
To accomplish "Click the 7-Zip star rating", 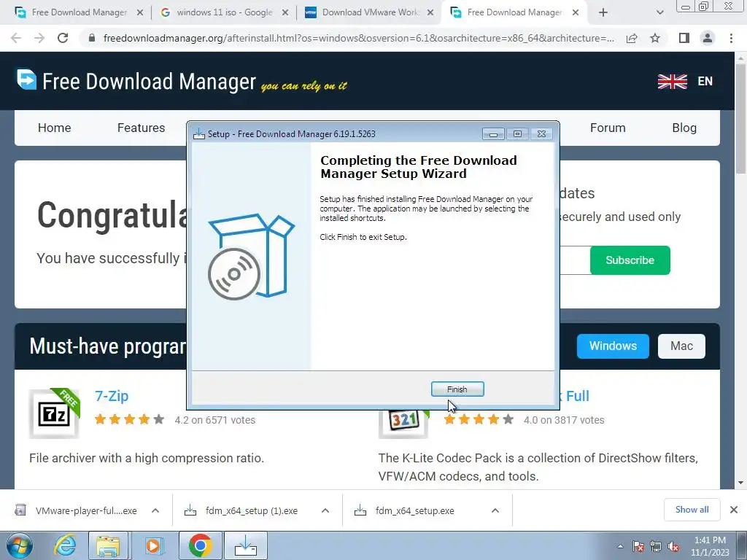I will point(129,419).
